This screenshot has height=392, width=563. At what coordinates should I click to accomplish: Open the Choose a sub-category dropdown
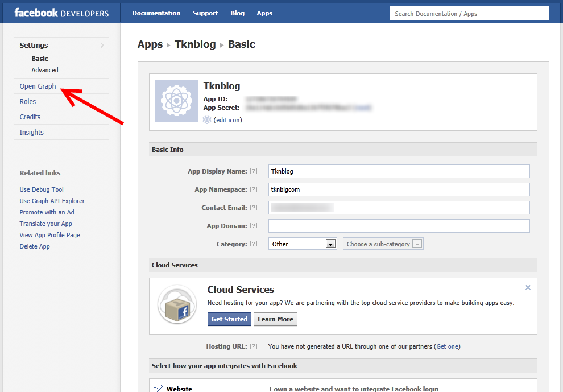(383, 244)
